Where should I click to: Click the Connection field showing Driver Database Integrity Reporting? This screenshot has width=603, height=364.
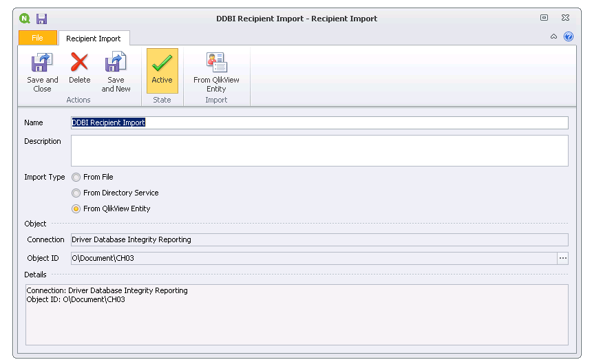319,240
